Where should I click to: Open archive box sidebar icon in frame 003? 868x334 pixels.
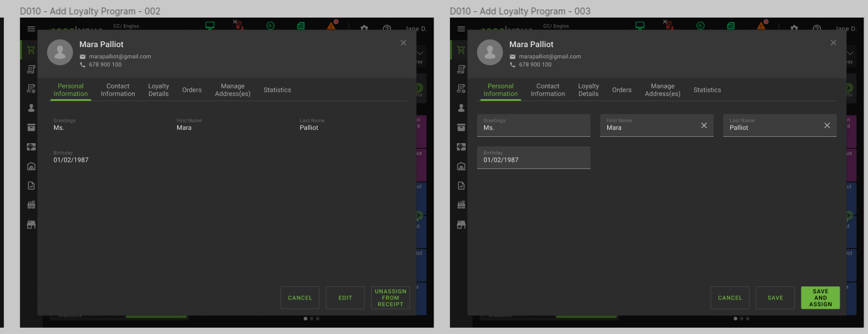pos(461,127)
